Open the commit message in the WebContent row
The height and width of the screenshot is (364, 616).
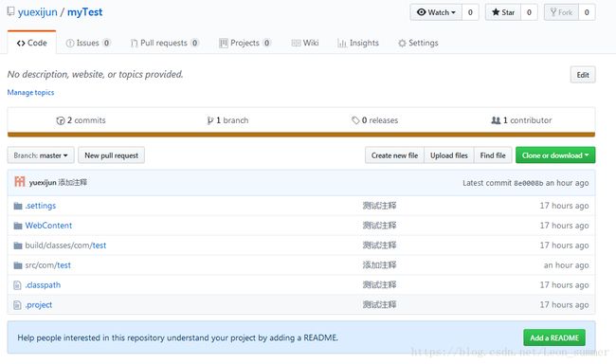[x=379, y=226]
